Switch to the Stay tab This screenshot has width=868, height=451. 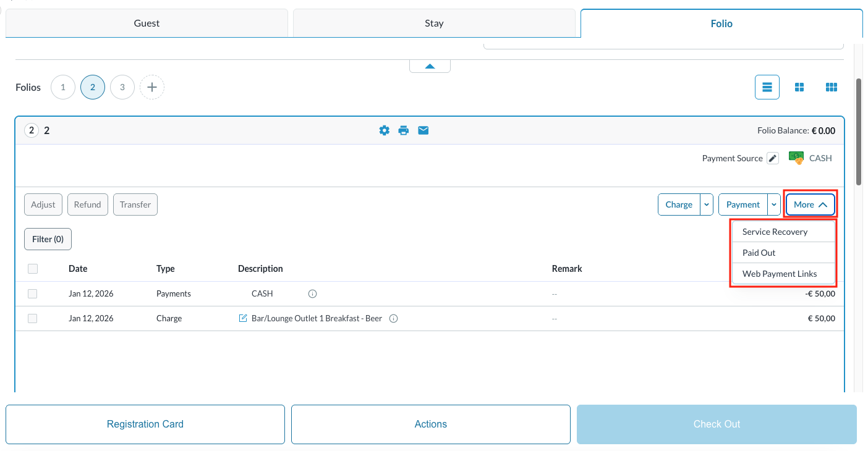click(x=434, y=23)
